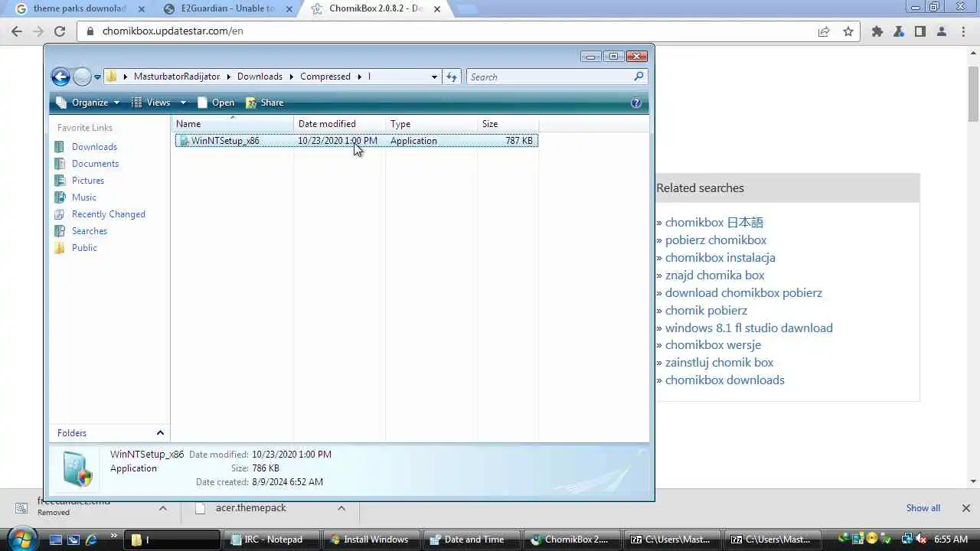Click the Explorer Forward arrow button
The height and width of the screenshot is (551, 980).
pos(82,77)
